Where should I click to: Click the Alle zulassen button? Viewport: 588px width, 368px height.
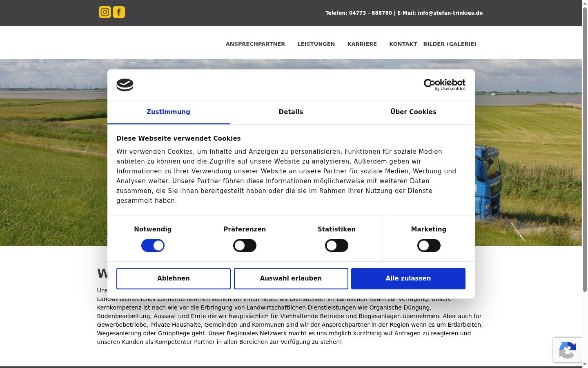pyautogui.click(x=408, y=278)
